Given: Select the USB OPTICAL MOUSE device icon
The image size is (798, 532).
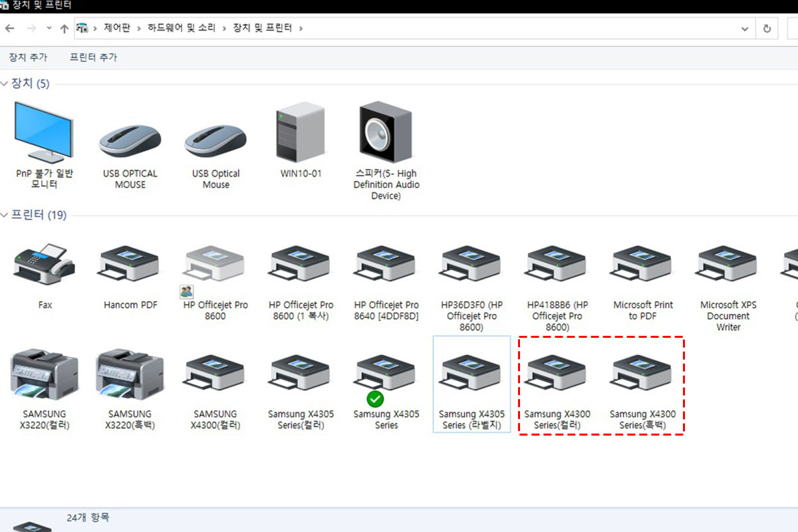Looking at the screenshot, I should (x=130, y=140).
